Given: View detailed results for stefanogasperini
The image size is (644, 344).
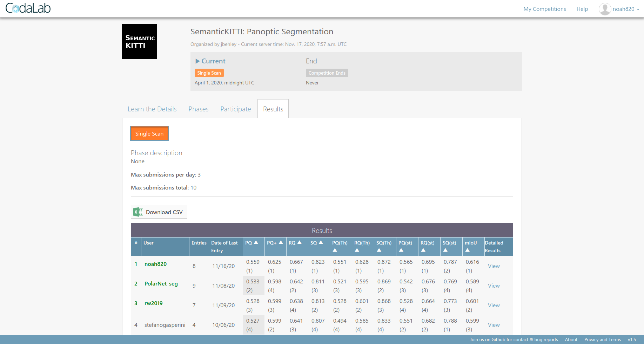Looking at the screenshot, I should 494,325.
